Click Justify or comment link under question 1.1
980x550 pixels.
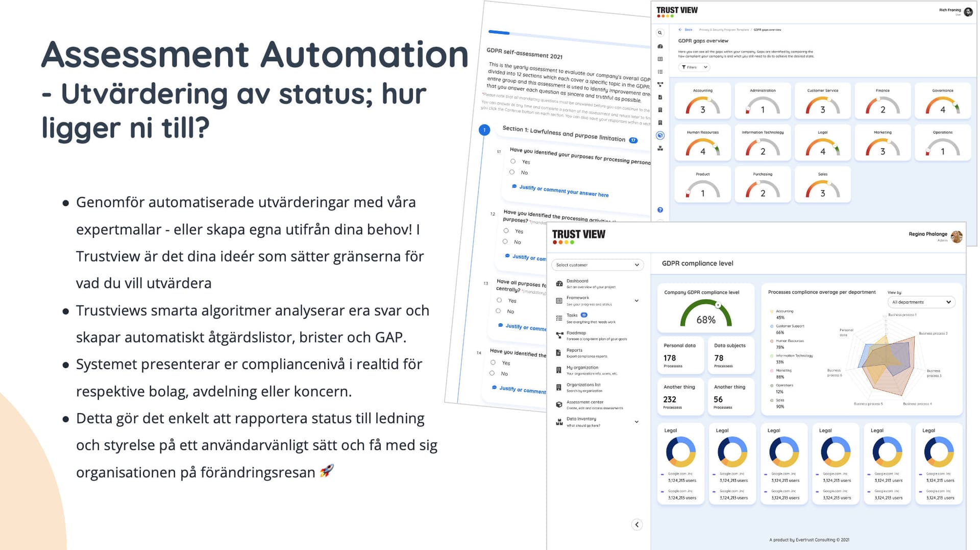click(x=560, y=191)
